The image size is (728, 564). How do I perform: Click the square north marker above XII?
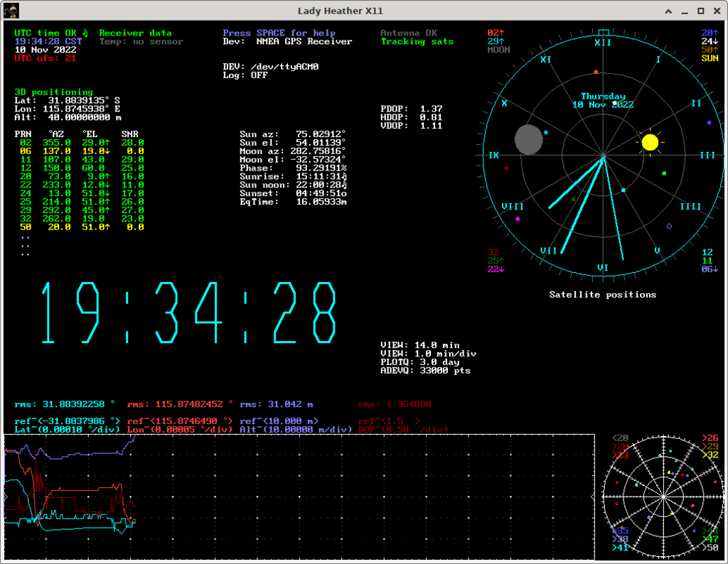(x=603, y=32)
